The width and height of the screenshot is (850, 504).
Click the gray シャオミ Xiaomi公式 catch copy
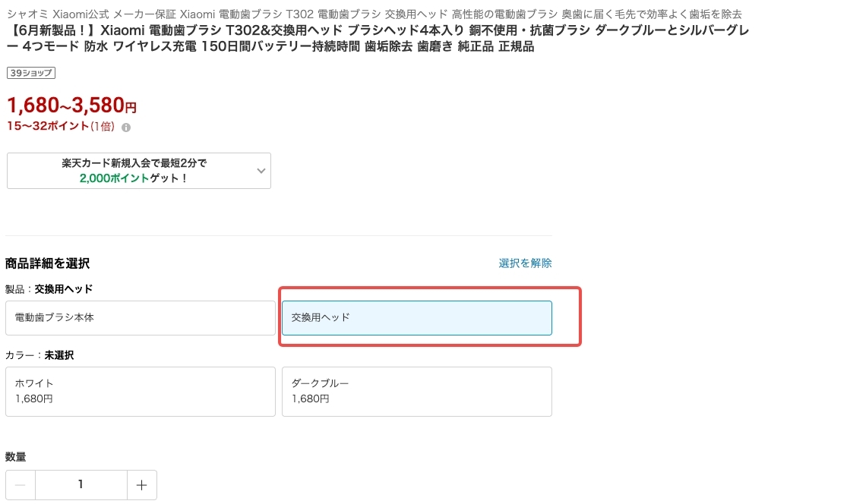[374, 14]
